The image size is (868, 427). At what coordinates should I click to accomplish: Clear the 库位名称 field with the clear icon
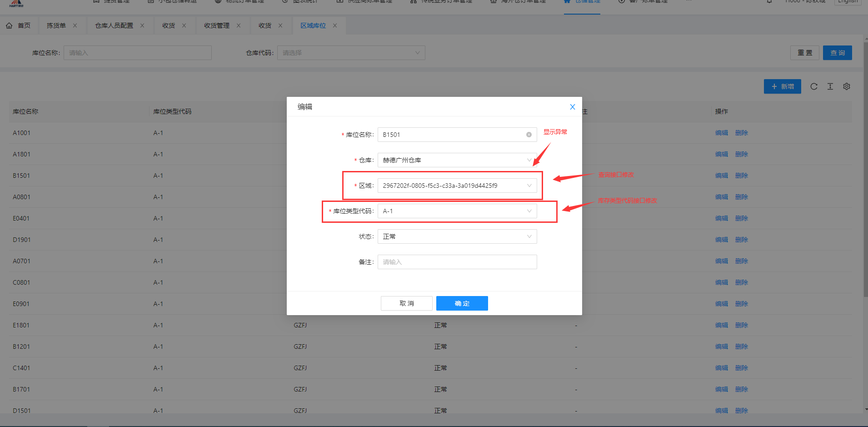(529, 135)
